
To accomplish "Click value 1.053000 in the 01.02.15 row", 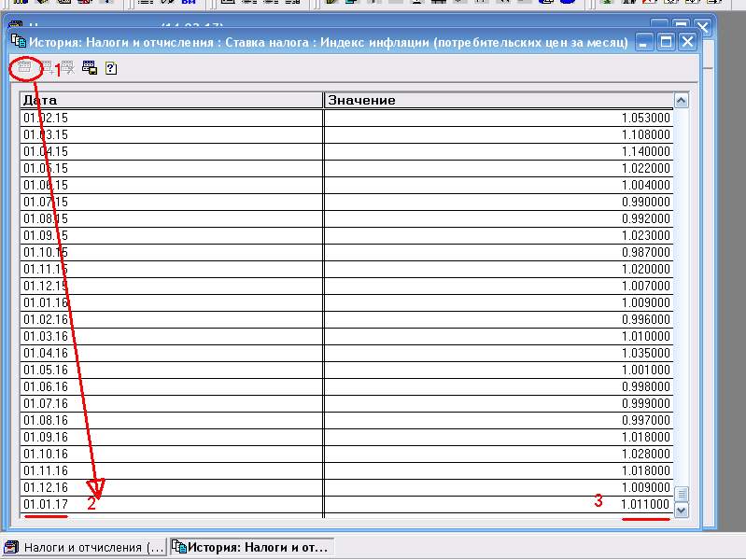I will 645,118.
